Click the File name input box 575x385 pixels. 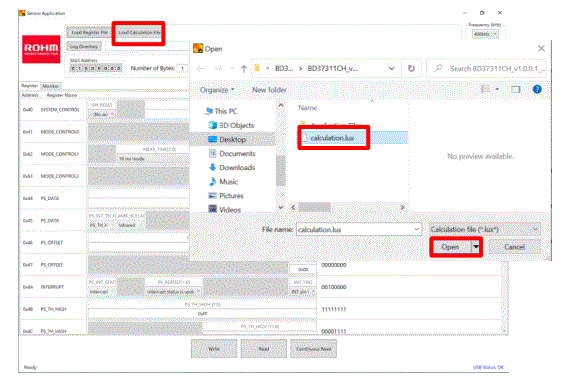click(355, 230)
